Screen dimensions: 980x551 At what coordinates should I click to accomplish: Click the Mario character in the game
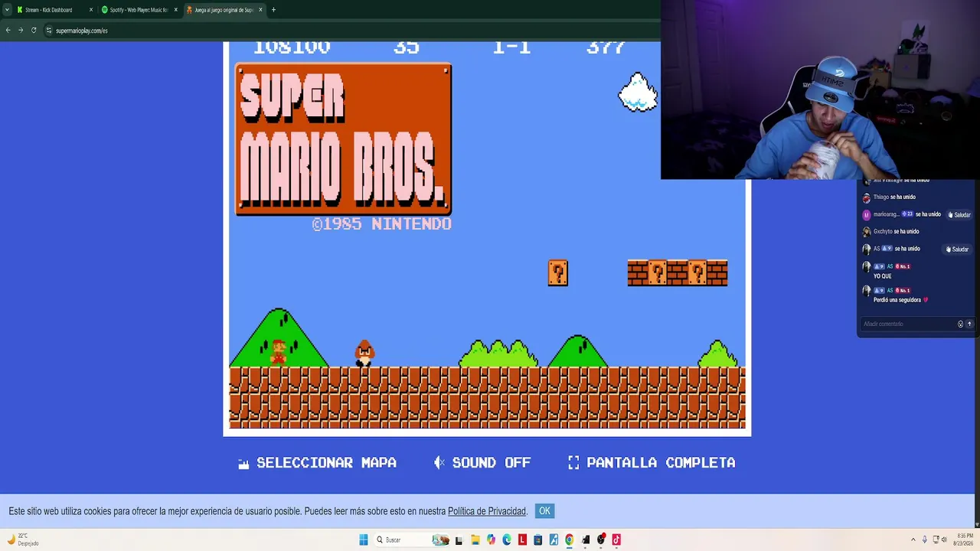(x=279, y=352)
